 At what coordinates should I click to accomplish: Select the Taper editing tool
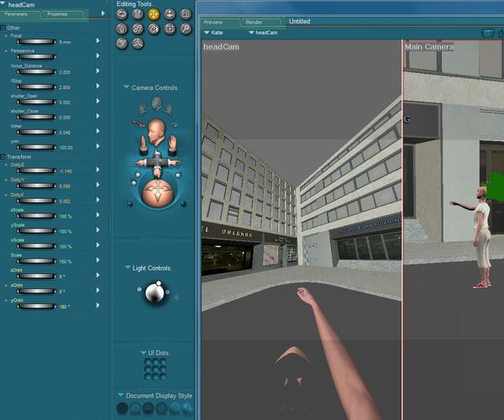(x=122, y=29)
